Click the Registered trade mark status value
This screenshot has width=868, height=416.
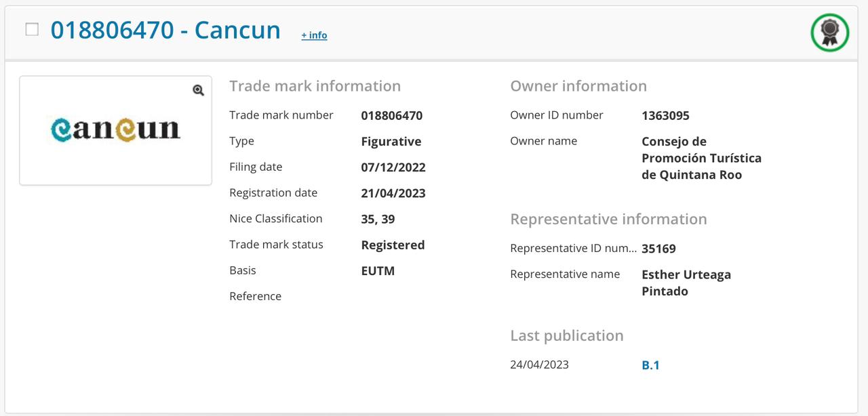[393, 245]
